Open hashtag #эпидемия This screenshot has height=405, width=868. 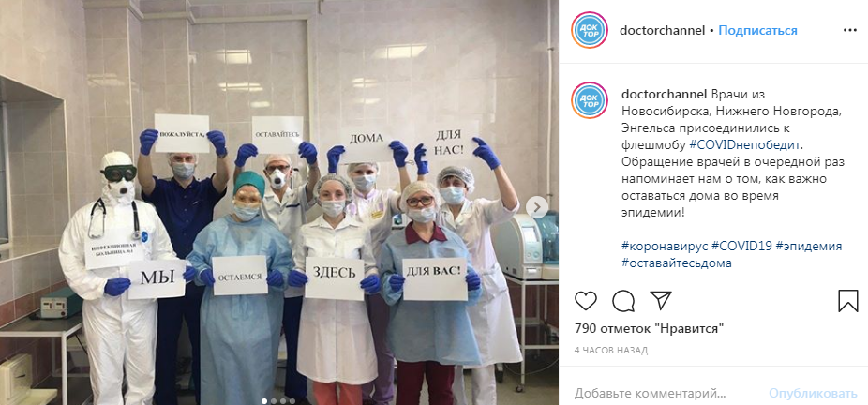point(809,247)
